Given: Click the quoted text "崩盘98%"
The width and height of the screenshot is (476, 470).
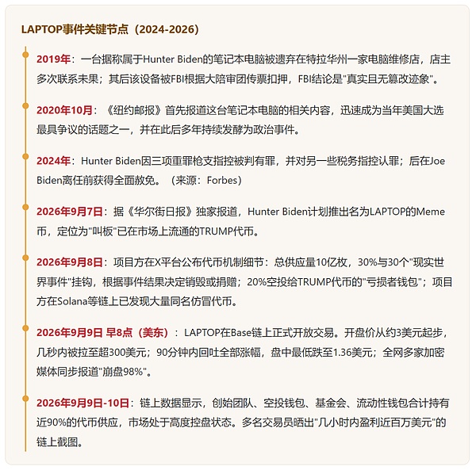Looking at the screenshot, I should point(122,372).
